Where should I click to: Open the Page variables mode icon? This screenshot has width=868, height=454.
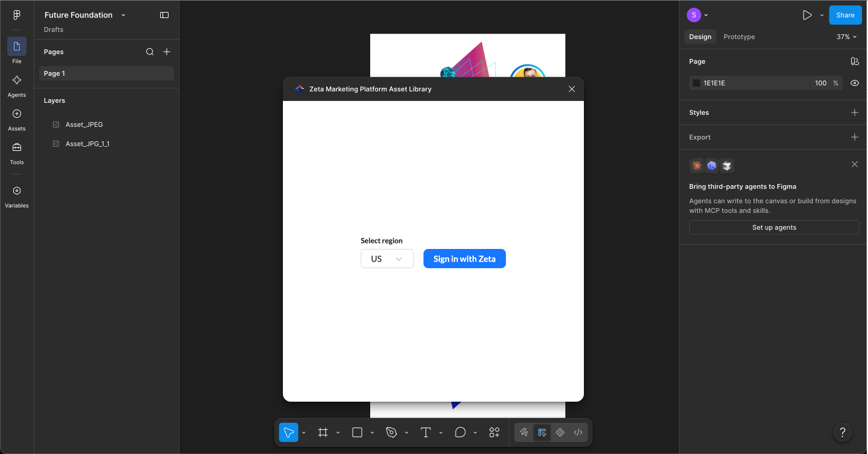[854, 61]
